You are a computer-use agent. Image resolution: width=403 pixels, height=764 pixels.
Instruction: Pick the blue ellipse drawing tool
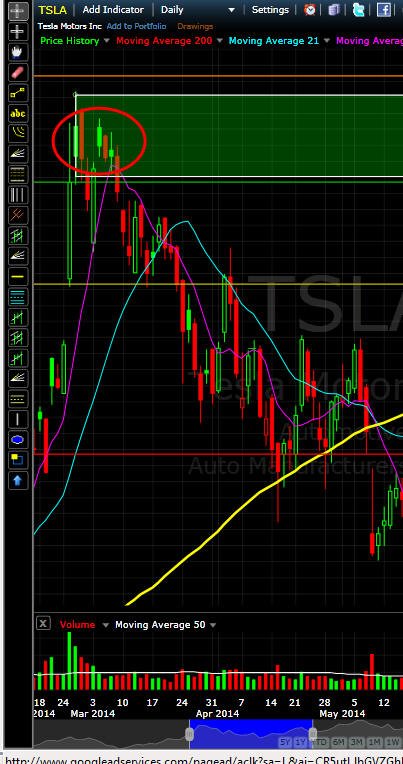pyautogui.click(x=17, y=440)
